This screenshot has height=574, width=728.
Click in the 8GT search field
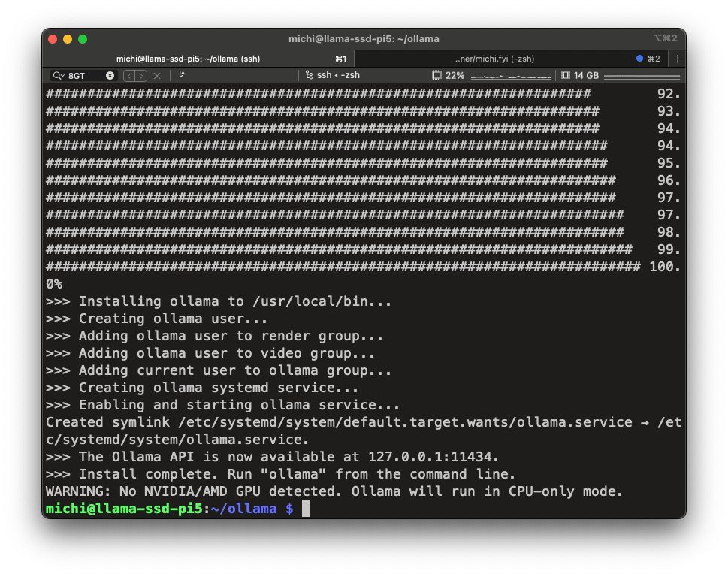point(84,76)
